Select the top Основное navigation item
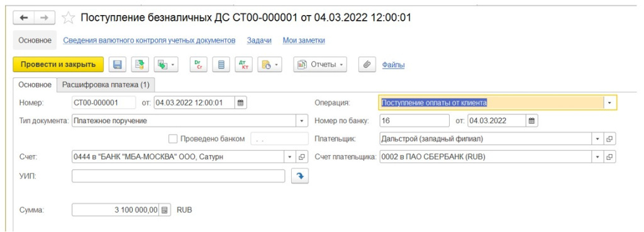This screenshot has height=232, width=644. click(35, 40)
